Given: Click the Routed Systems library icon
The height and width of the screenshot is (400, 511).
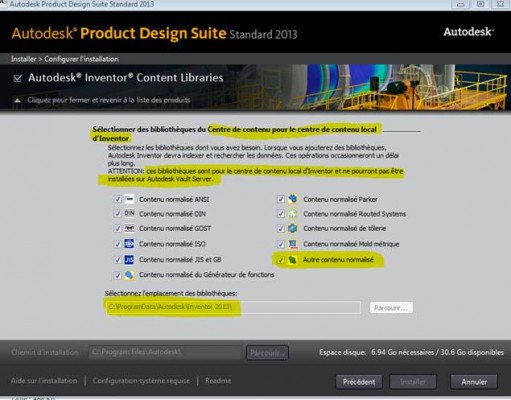Looking at the screenshot, I should click(292, 213).
